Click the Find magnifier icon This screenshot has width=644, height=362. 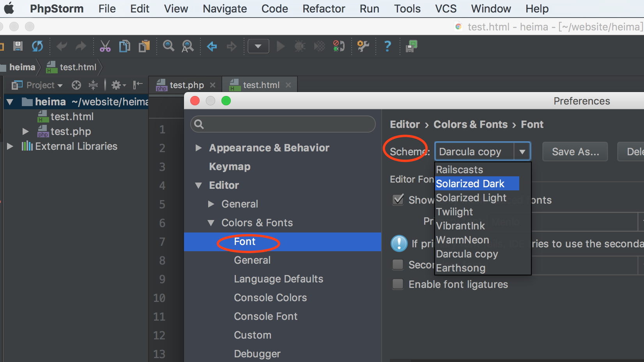168,46
